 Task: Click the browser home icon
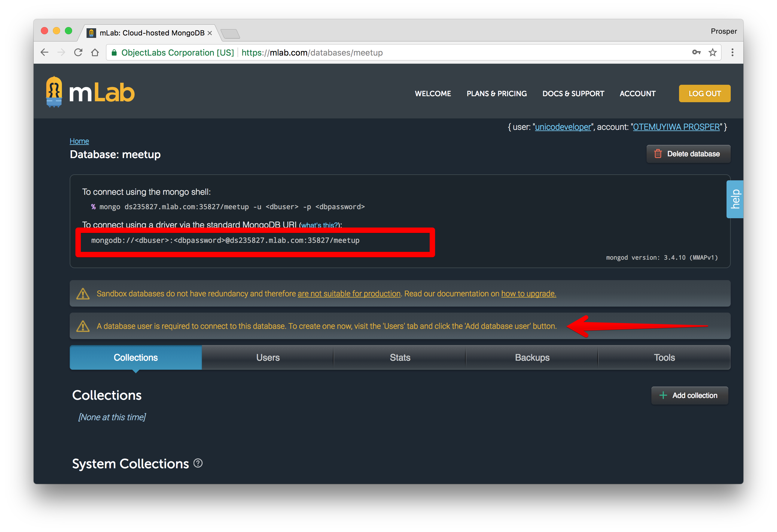(95, 53)
